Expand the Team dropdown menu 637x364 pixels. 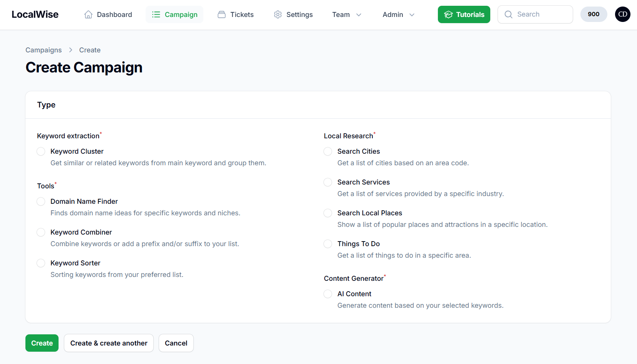pos(347,15)
